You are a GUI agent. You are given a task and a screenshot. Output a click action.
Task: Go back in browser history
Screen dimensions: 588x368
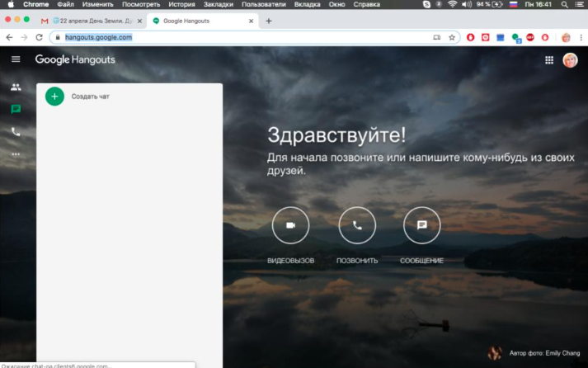9,37
